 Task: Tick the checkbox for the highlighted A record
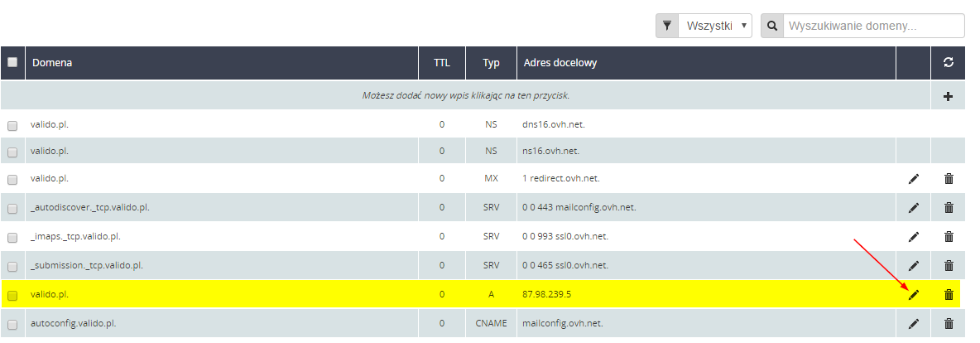tap(12, 296)
